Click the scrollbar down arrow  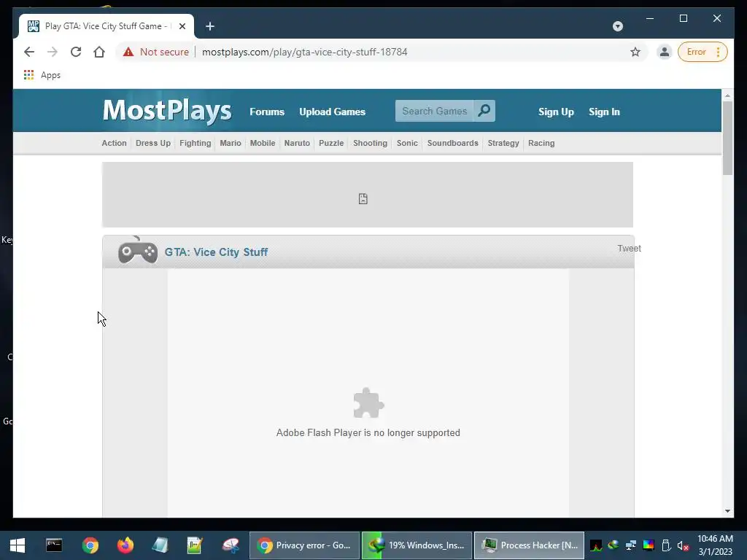point(727,511)
